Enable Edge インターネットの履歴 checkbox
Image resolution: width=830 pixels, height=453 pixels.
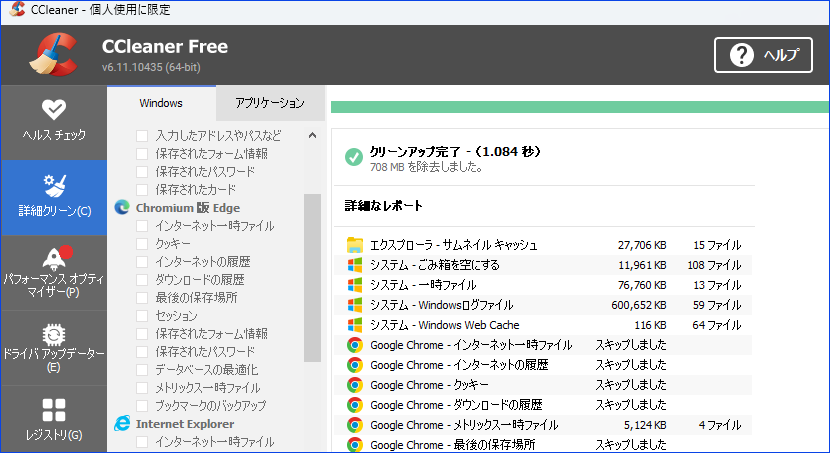tap(142, 262)
